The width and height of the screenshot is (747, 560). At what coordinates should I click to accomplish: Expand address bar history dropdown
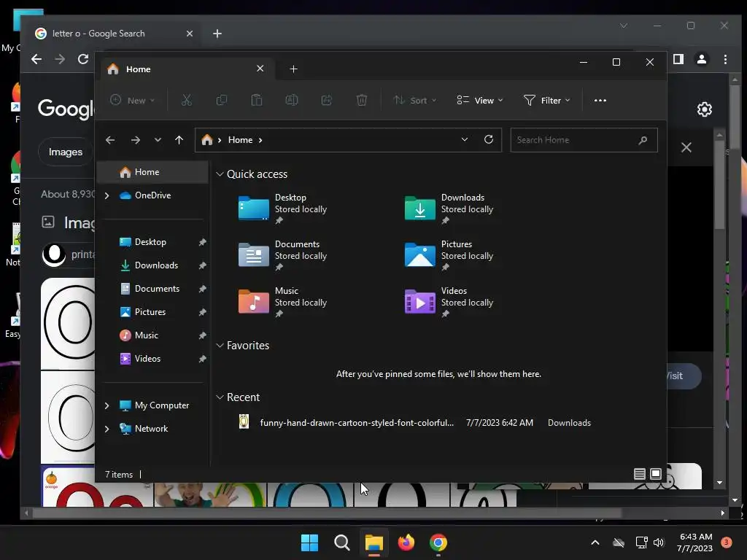tap(465, 139)
